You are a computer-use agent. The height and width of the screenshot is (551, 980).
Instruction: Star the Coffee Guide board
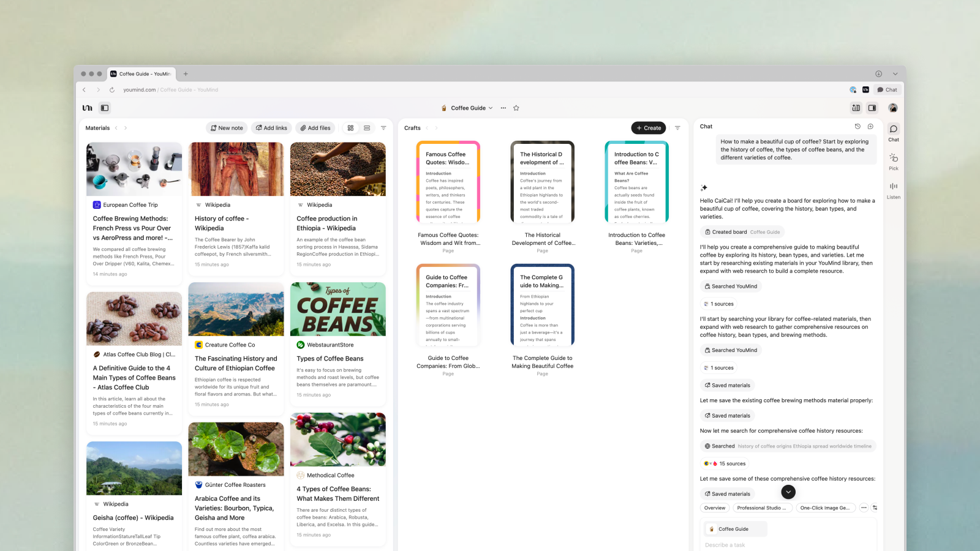(x=516, y=108)
